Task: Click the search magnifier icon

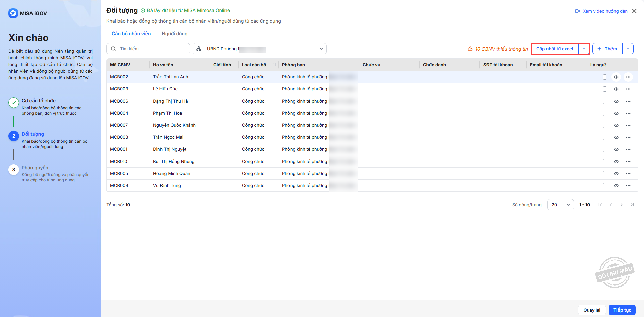Action: coord(113,49)
